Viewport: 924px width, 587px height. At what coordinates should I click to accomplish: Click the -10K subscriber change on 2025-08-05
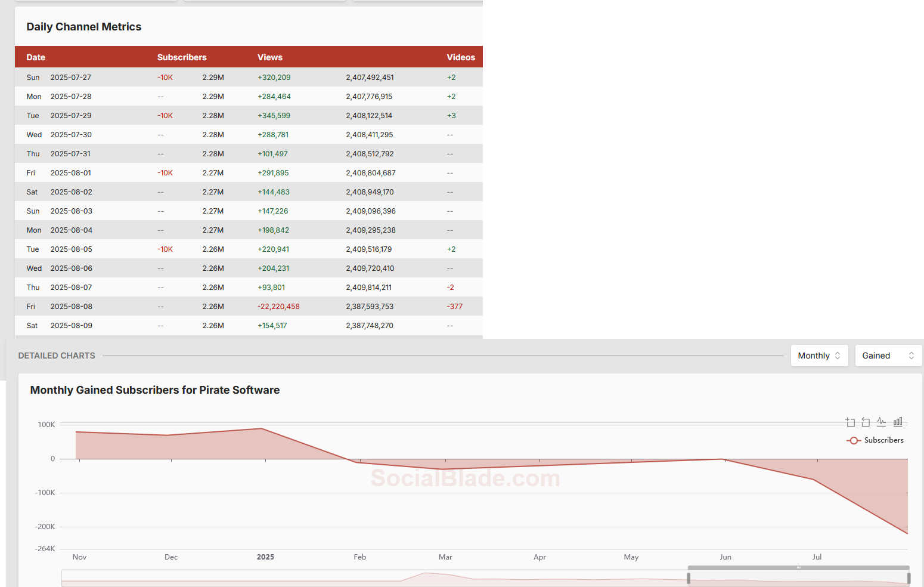click(x=165, y=249)
